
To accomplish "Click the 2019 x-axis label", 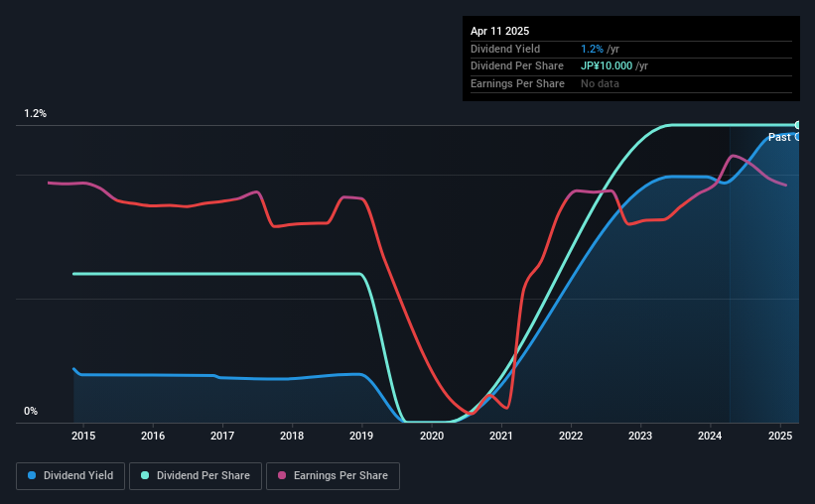I will [361, 436].
